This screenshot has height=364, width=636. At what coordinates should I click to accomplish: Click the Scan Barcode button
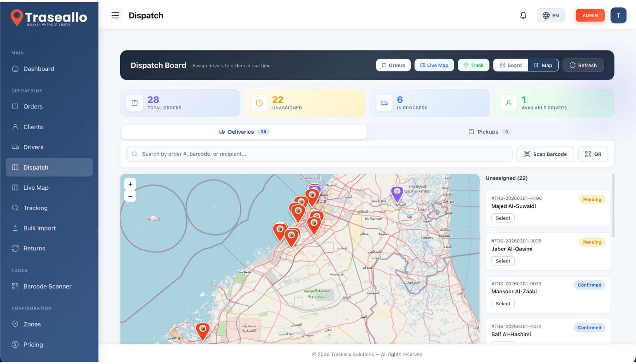[545, 154]
